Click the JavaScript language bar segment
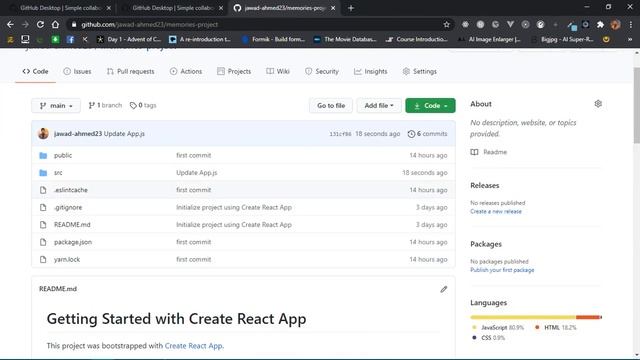 [x=523, y=317]
